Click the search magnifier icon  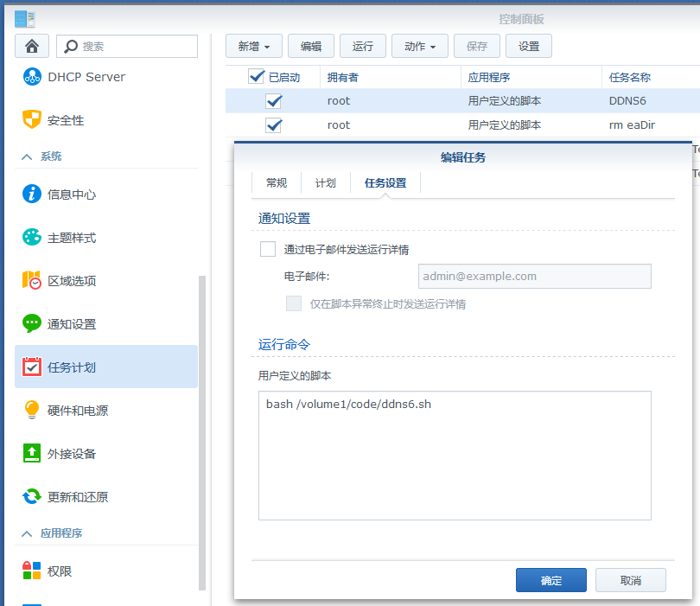coord(71,46)
